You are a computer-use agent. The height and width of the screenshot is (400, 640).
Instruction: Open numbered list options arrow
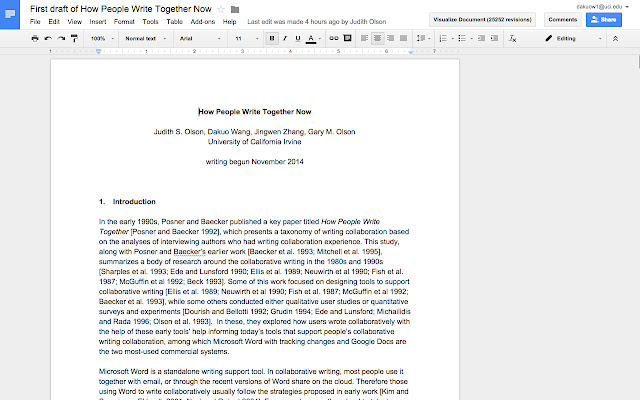452,39
